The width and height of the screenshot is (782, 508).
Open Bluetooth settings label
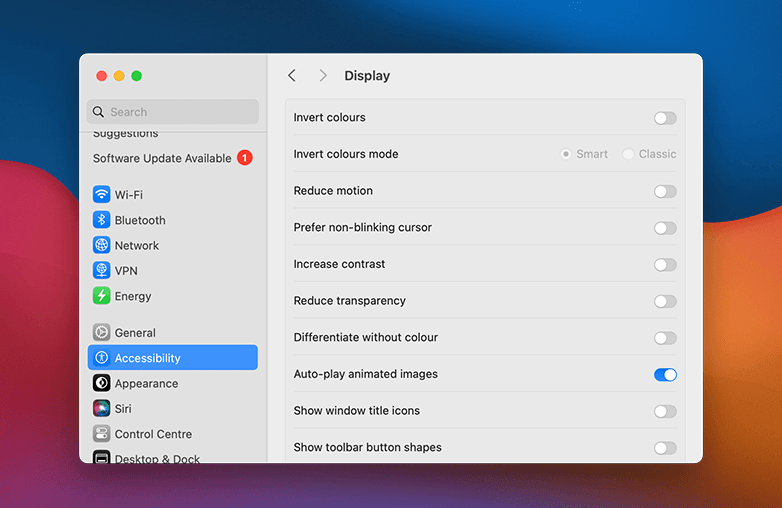[140, 220]
